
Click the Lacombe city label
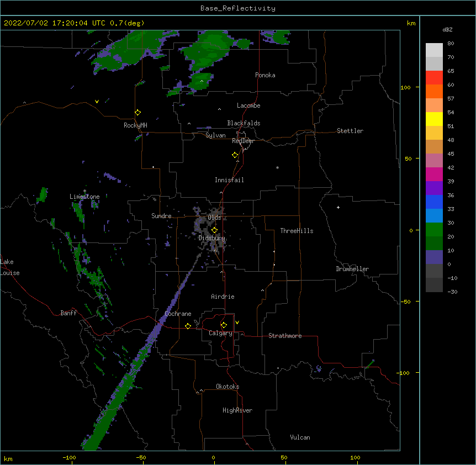click(248, 105)
